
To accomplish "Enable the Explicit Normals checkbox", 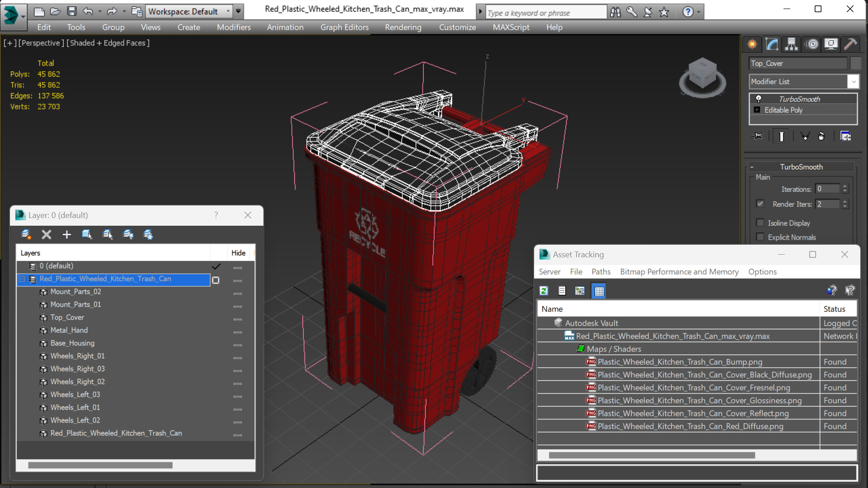I will click(x=760, y=237).
